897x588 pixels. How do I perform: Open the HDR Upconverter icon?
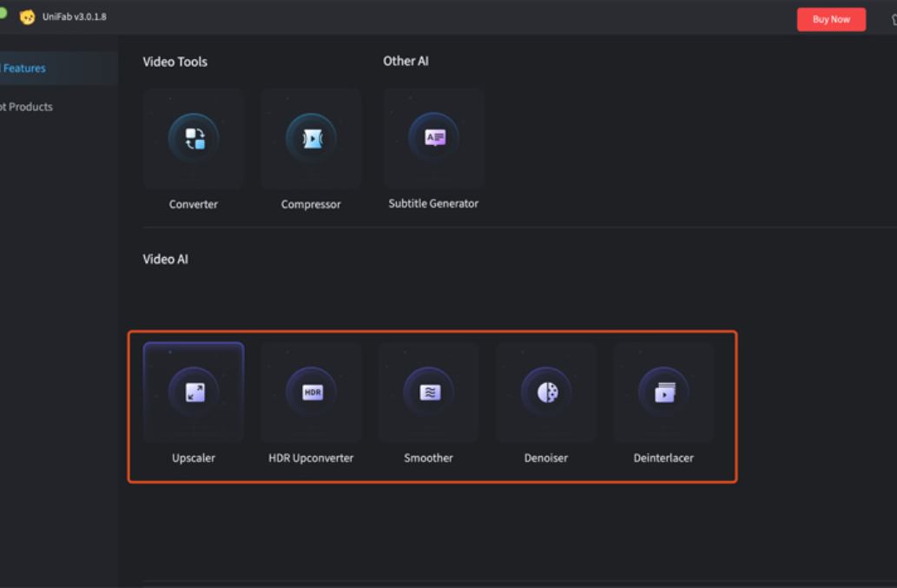311,393
